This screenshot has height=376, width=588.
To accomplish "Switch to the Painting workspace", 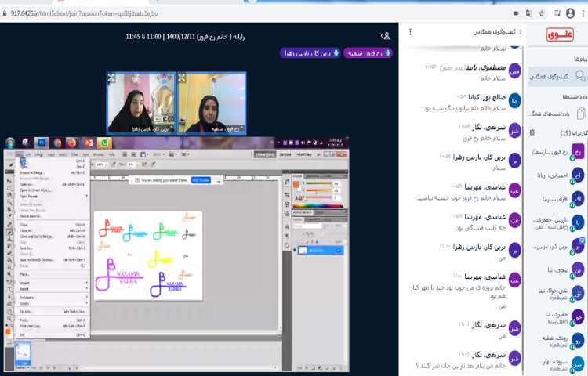I will click(303, 154).
